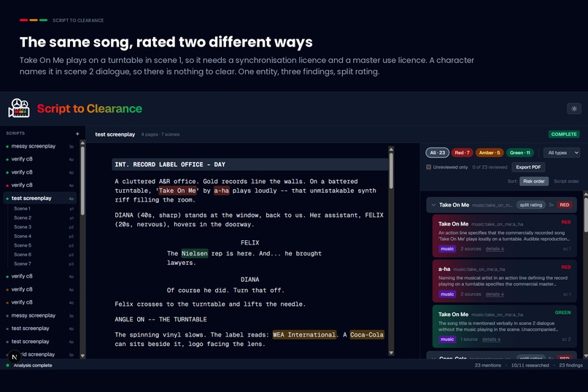
Task: Click scripts sidebar scroll down arrow
Action: pyautogui.click(x=82, y=356)
